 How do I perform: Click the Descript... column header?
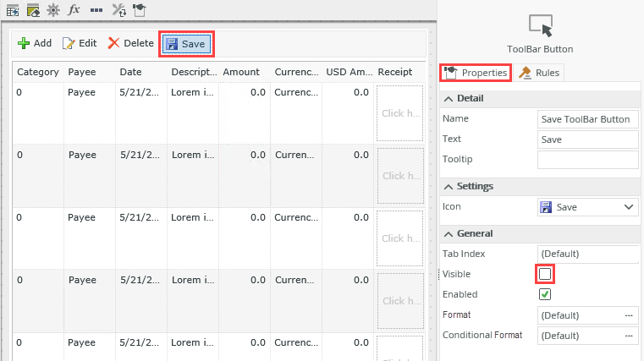[x=193, y=72]
